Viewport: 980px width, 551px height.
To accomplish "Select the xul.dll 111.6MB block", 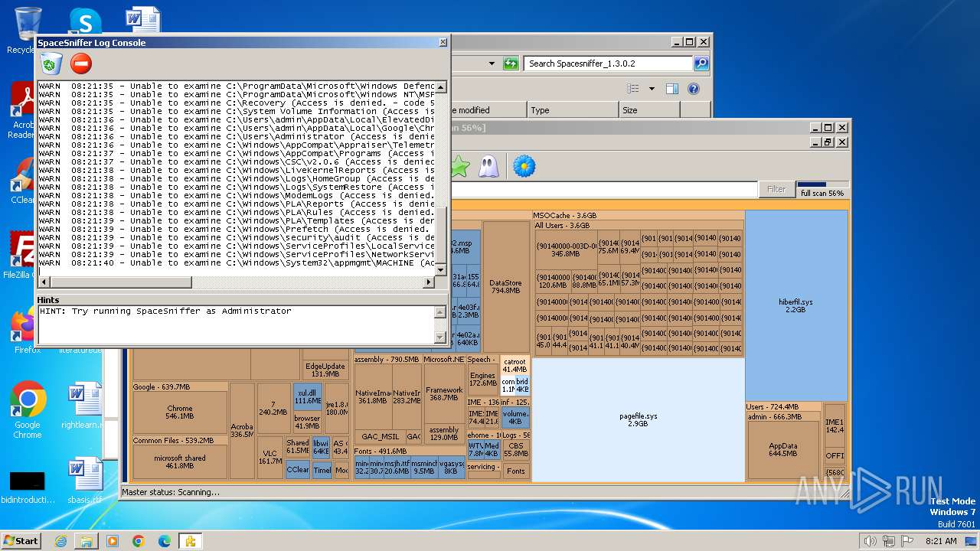I will 308,397.
